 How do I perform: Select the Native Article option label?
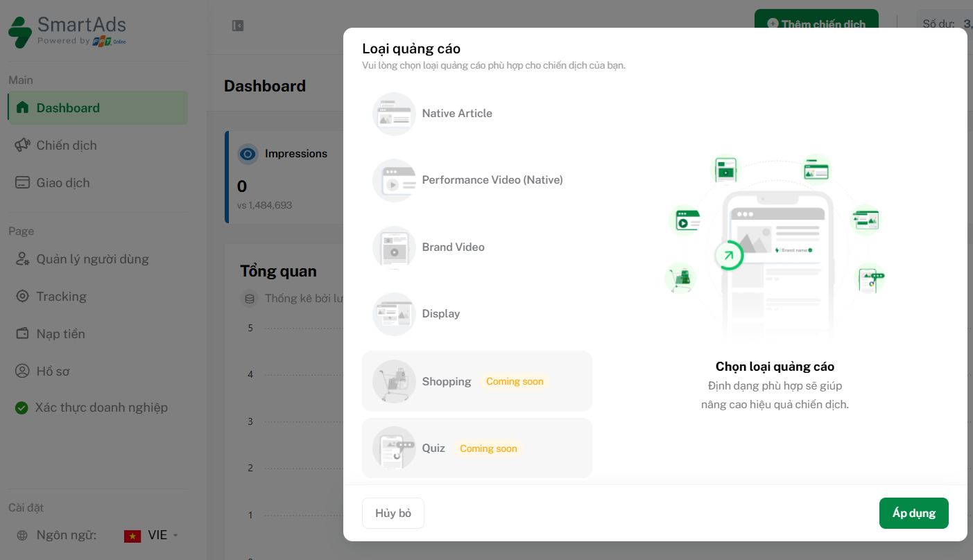pos(457,114)
